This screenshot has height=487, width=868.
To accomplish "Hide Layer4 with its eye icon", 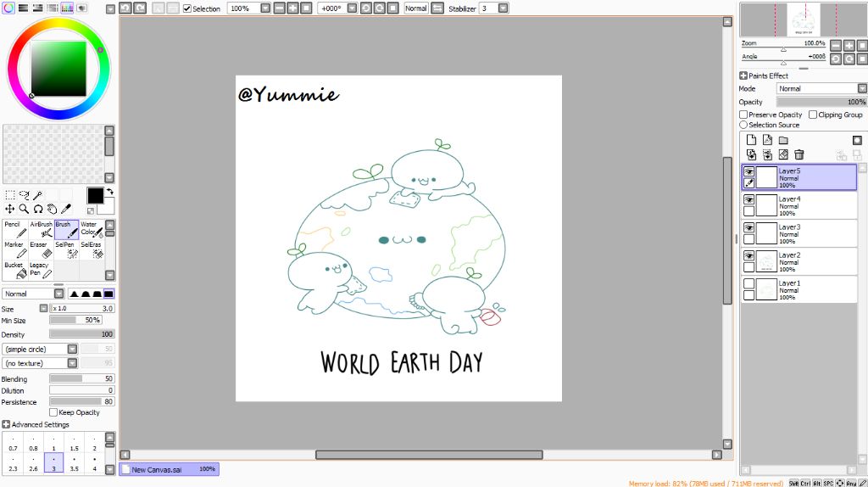I will tap(749, 199).
